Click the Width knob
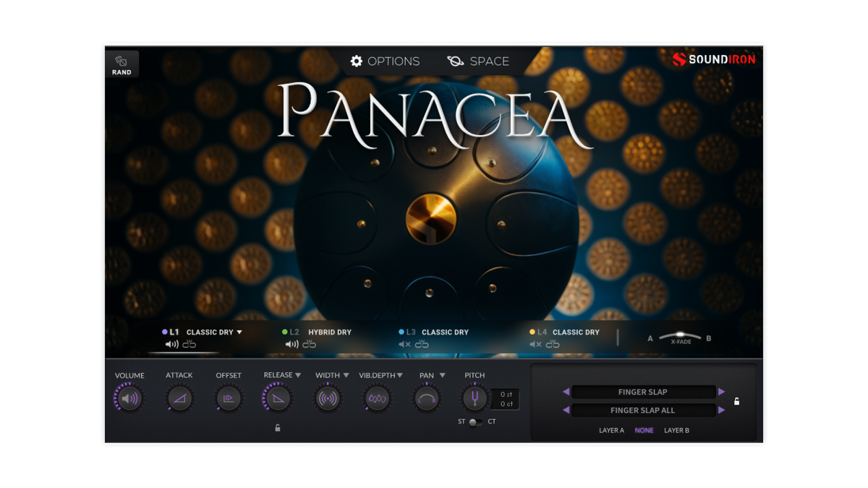The image size is (868, 488). pyautogui.click(x=328, y=398)
